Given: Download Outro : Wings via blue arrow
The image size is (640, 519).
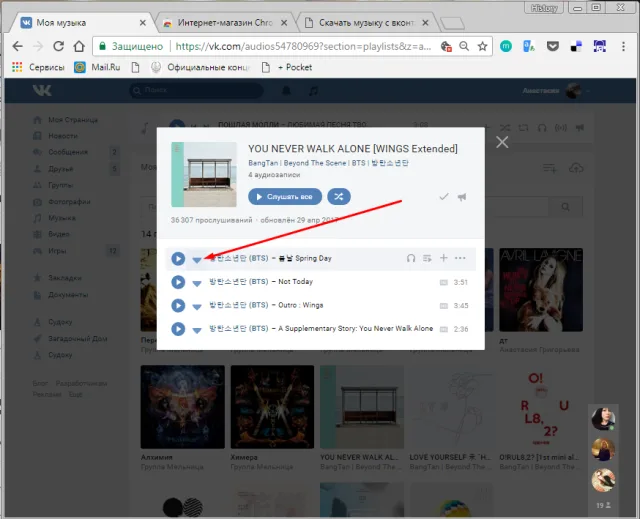Looking at the screenshot, I should (197, 307).
